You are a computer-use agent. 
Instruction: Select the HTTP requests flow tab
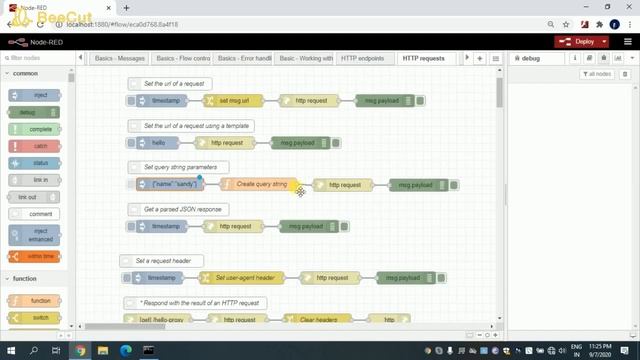[x=427, y=59]
